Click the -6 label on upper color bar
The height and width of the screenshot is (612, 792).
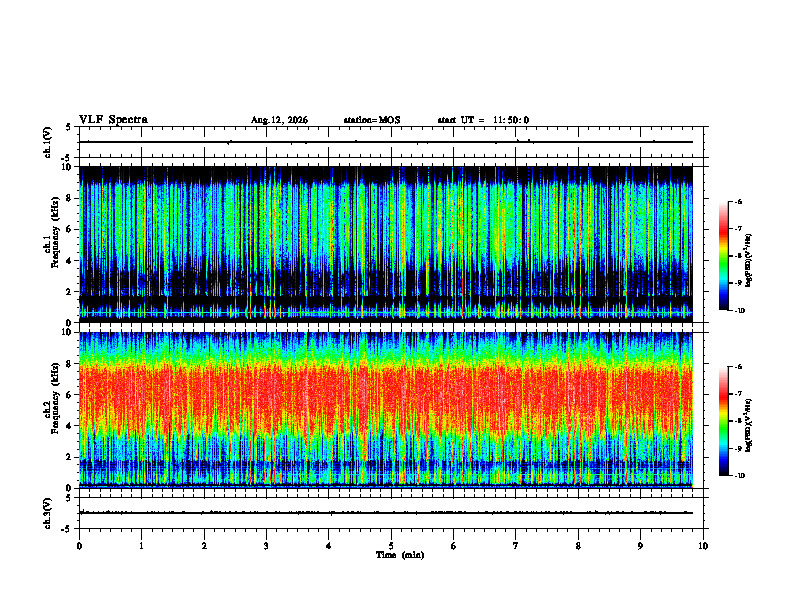pos(737,201)
